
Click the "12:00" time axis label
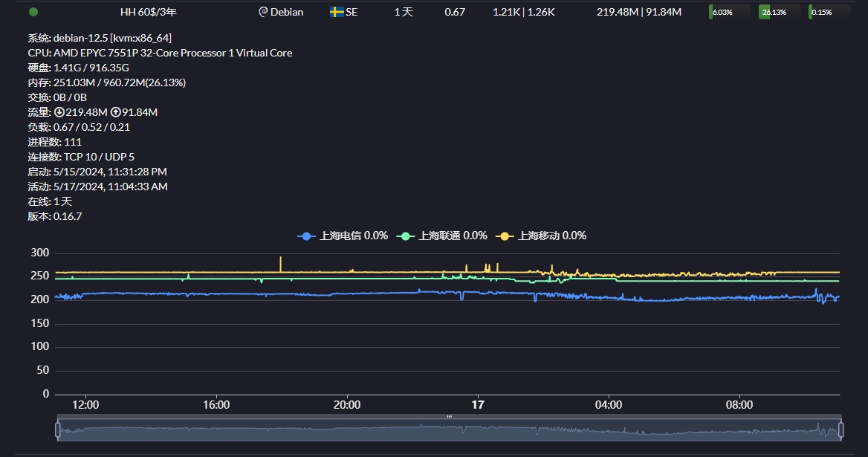click(x=85, y=405)
